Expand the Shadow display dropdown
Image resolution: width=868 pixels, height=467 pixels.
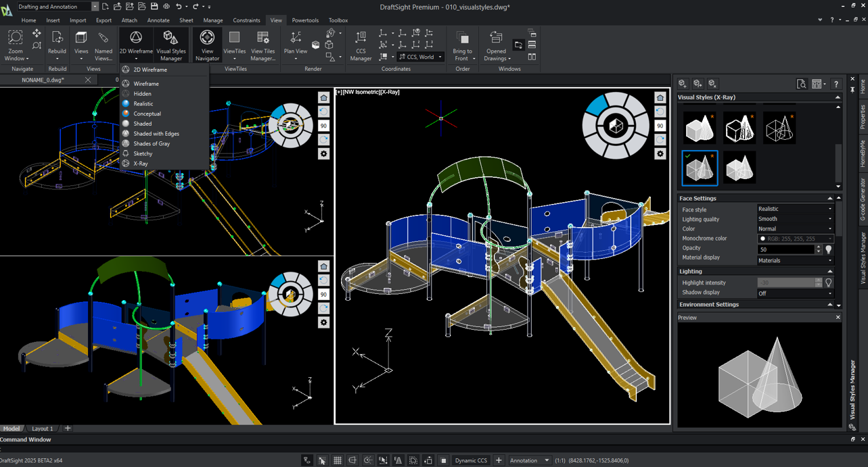point(795,293)
